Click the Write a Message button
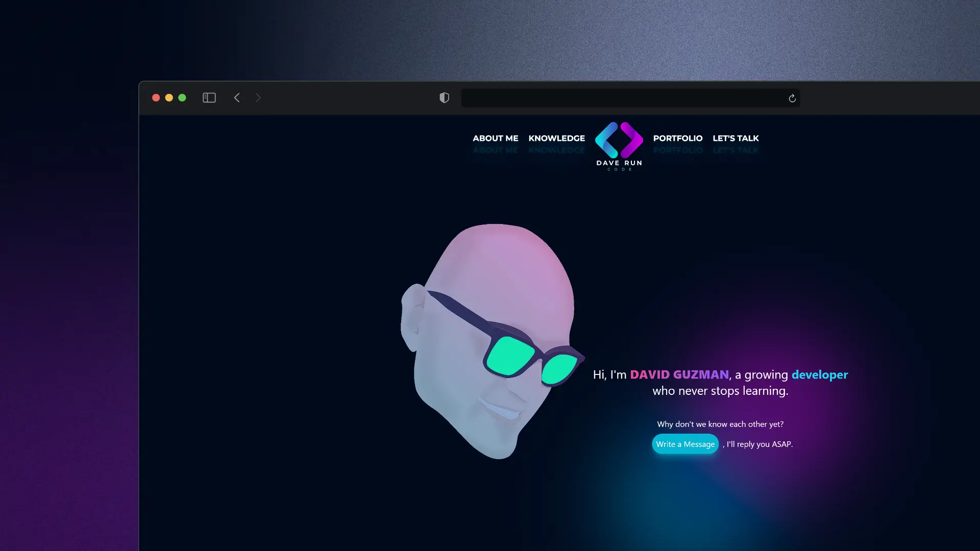 click(684, 444)
